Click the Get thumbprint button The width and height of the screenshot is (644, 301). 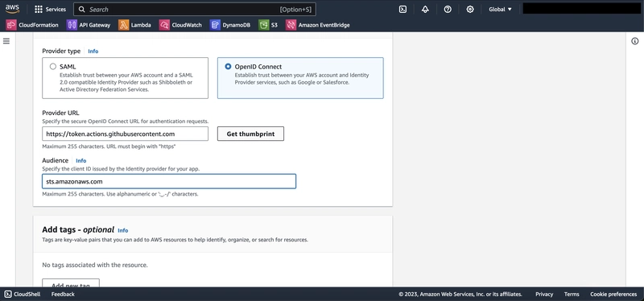250,134
